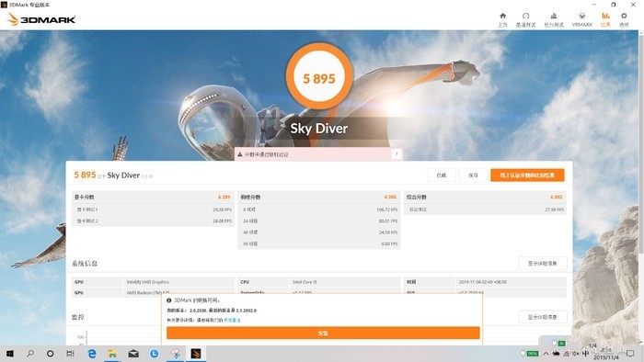644x362 pixels.
Task: Show details for the Monitoring section
Action: tap(543, 317)
